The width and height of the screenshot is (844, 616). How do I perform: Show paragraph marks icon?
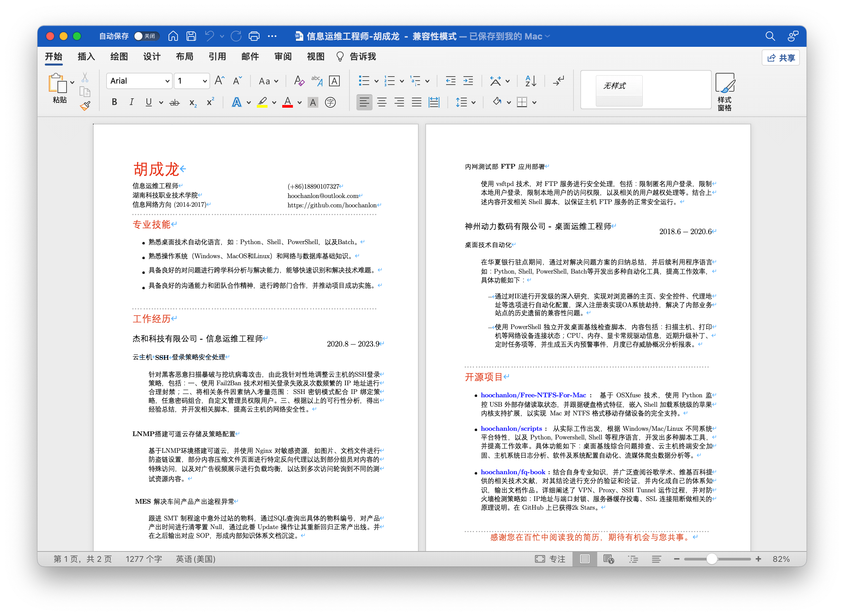[x=558, y=81]
